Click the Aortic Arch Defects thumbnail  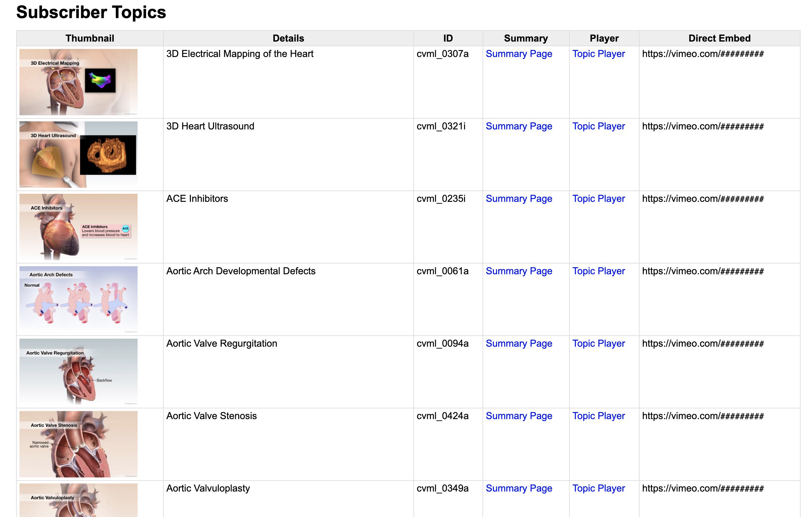click(x=78, y=299)
